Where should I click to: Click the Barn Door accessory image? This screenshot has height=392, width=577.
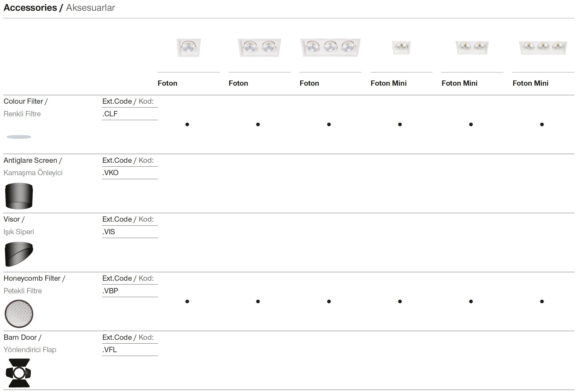[19, 373]
